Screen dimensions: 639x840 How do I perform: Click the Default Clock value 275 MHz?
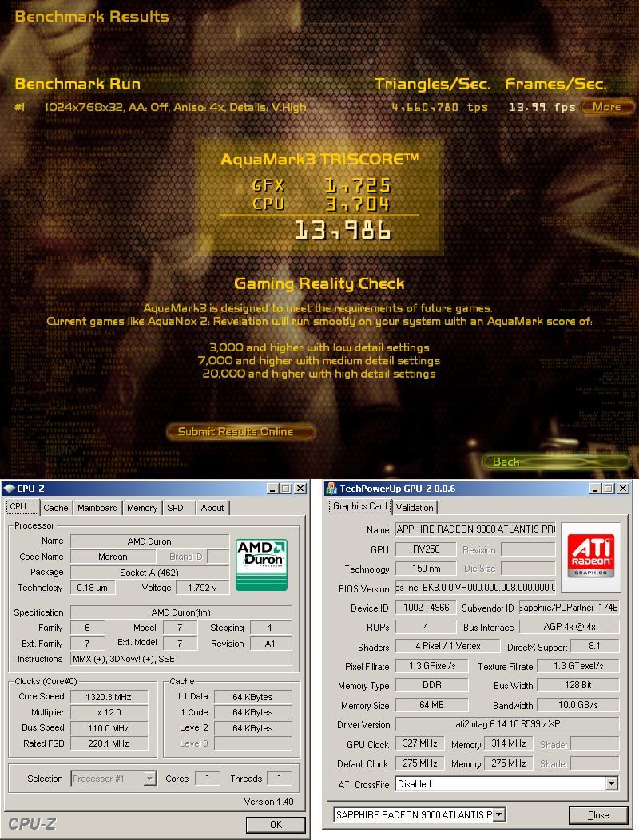(x=420, y=763)
